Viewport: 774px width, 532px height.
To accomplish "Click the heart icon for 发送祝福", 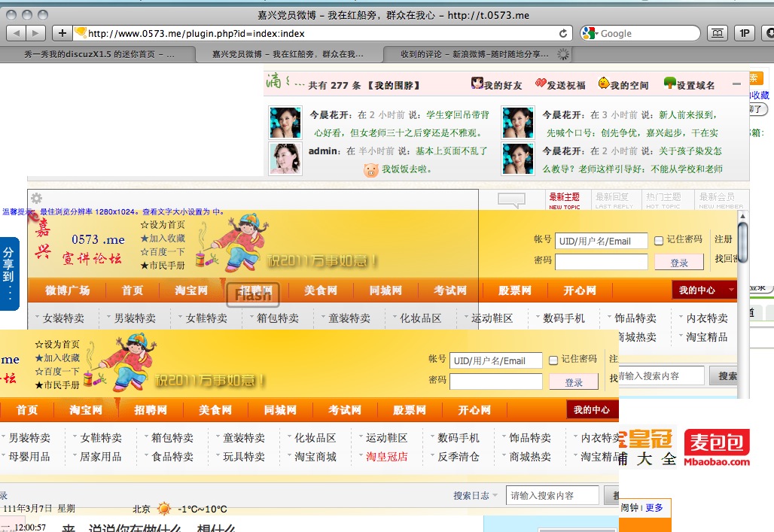I will (x=541, y=84).
